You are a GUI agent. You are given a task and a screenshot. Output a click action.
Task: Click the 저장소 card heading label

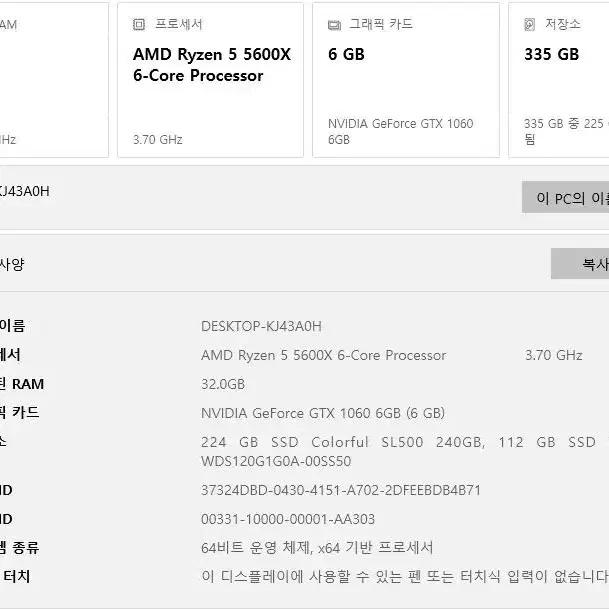pos(563,24)
